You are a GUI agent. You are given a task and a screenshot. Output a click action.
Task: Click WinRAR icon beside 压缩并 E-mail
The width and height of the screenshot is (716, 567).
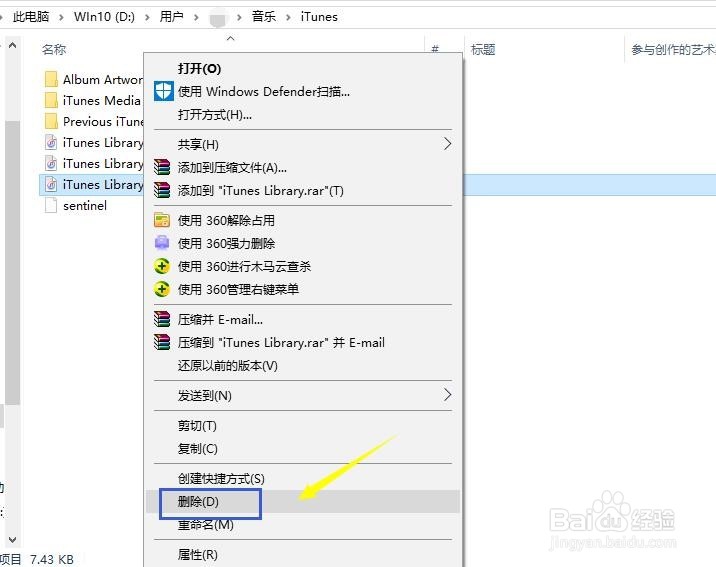(x=162, y=319)
